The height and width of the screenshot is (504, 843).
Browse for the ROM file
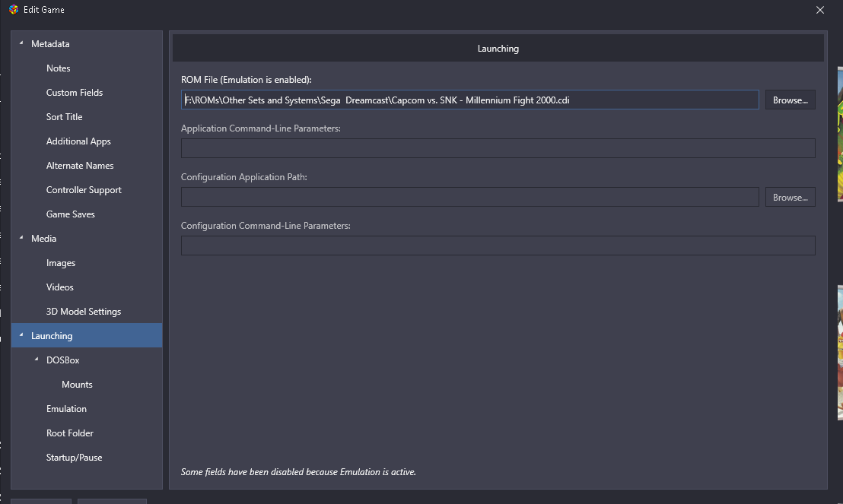(x=790, y=100)
